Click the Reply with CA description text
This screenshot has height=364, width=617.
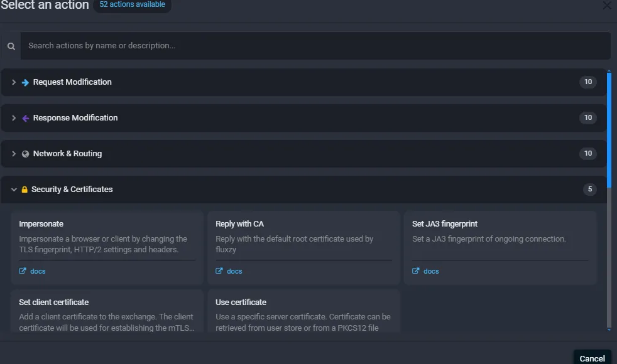tap(294, 244)
